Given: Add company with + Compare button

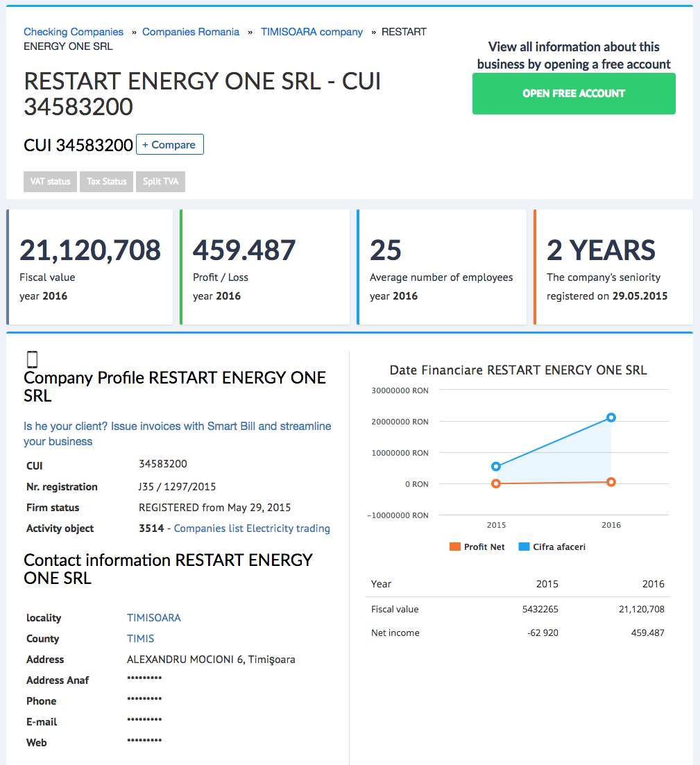Looking at the screenshot, I should (170, 144).
